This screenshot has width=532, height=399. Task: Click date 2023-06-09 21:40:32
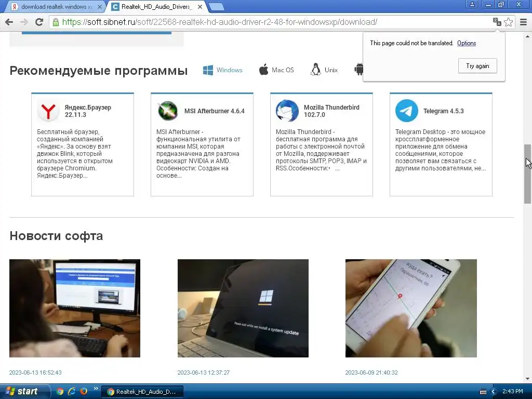click(x=371, y=373)
